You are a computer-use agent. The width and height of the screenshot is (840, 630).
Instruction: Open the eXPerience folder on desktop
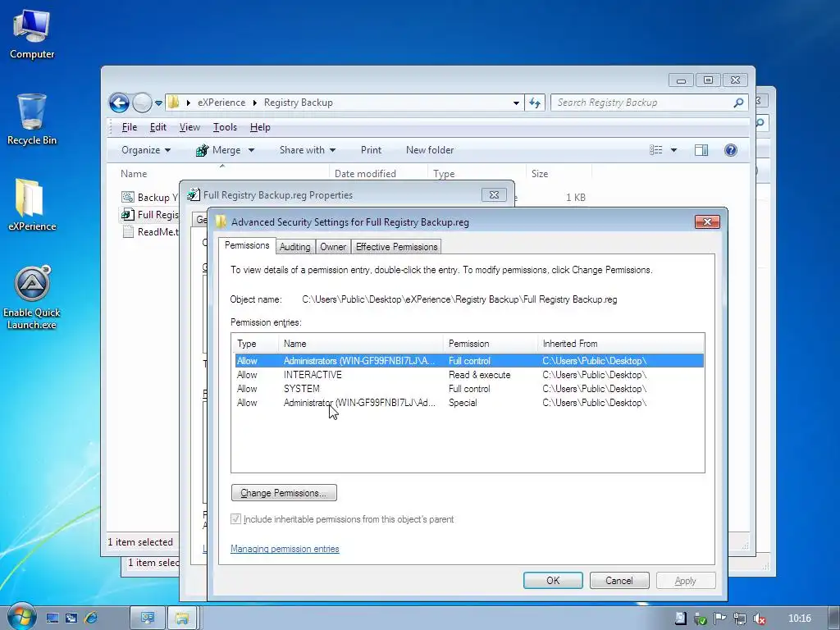32,204
